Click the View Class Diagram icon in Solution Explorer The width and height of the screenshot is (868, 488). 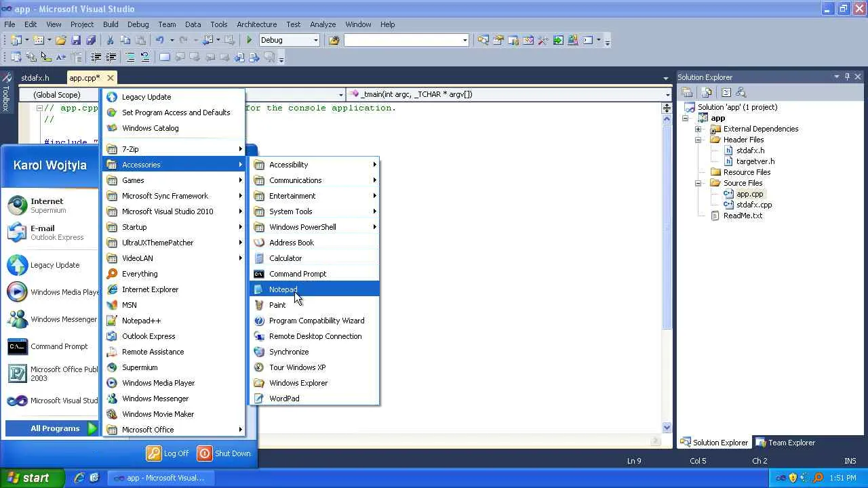pyautogui.click(x=741, y=92)
